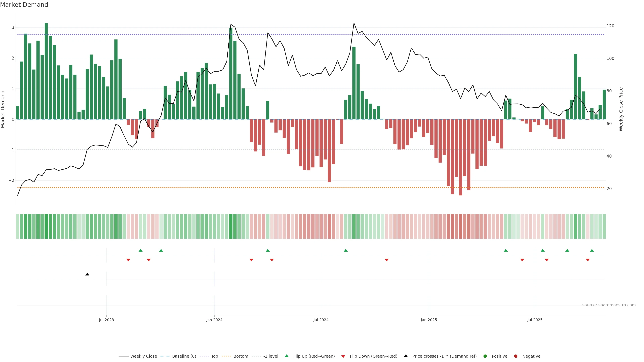The image size is (644, 362).
Task: Click the Flip Up legend green triangle
Action: (x=286, y=356)
